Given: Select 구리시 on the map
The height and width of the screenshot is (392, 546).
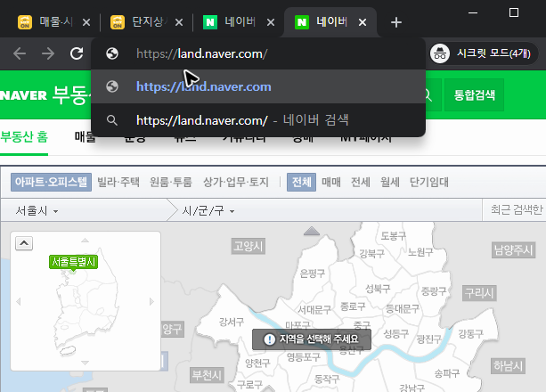Looking at the screenshot, I should point(479,293).
